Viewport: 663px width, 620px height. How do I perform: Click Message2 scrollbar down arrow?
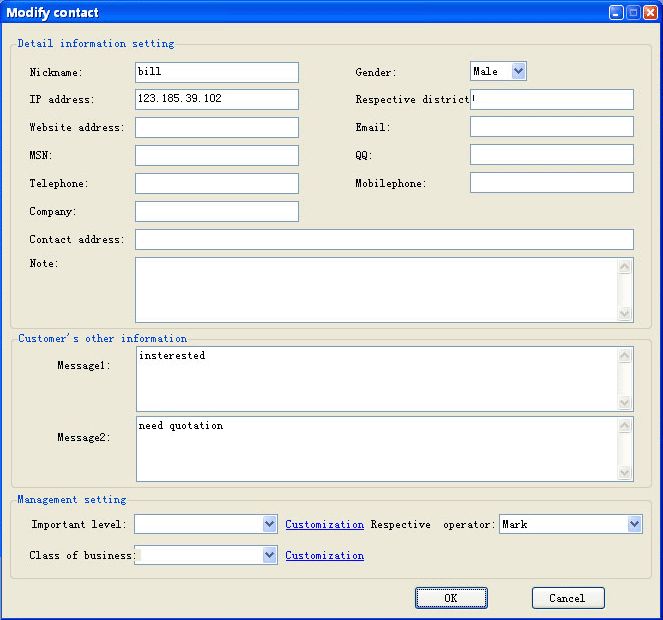tap(625, 472)
